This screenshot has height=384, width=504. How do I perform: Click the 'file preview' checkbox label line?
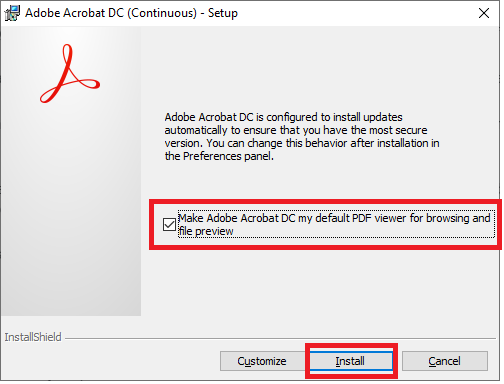click(x=206, y=231)
